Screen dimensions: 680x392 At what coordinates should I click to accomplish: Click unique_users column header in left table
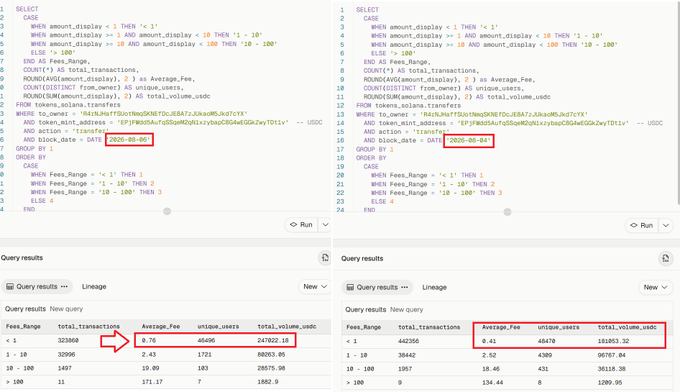pos(218,327)
